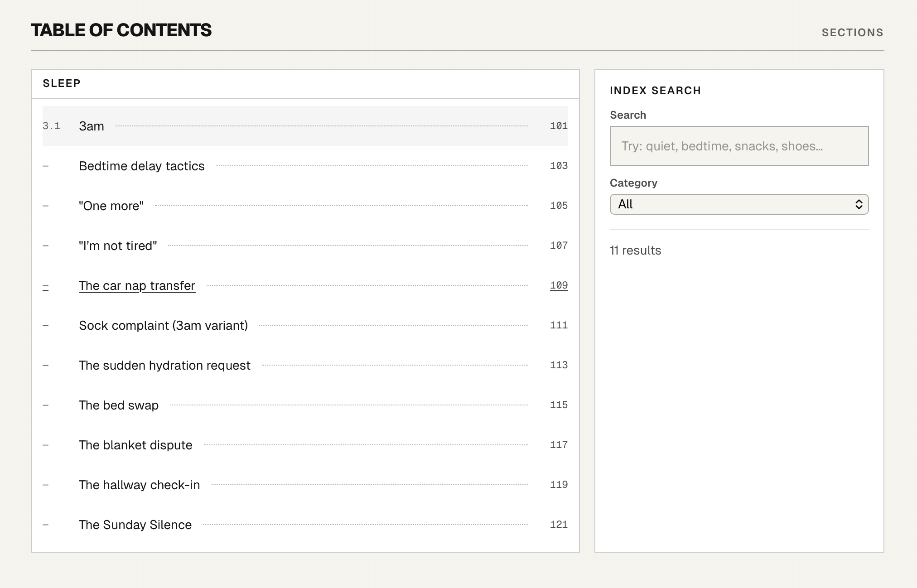Click the "11 results" count text
917x588 pixels.
point(635,250)
